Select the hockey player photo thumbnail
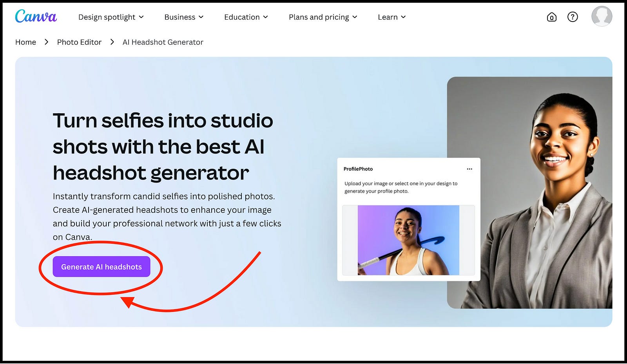 (x=408, y=240)
